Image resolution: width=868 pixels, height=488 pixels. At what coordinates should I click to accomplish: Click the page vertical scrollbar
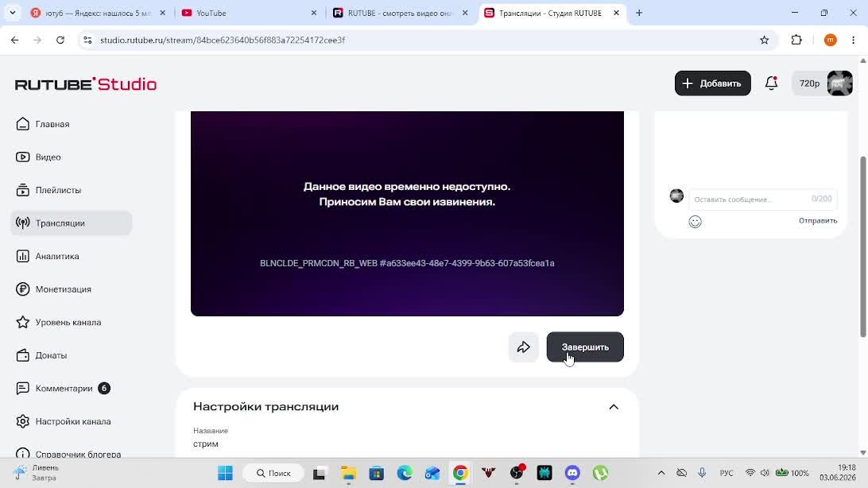tap(863, 246)
